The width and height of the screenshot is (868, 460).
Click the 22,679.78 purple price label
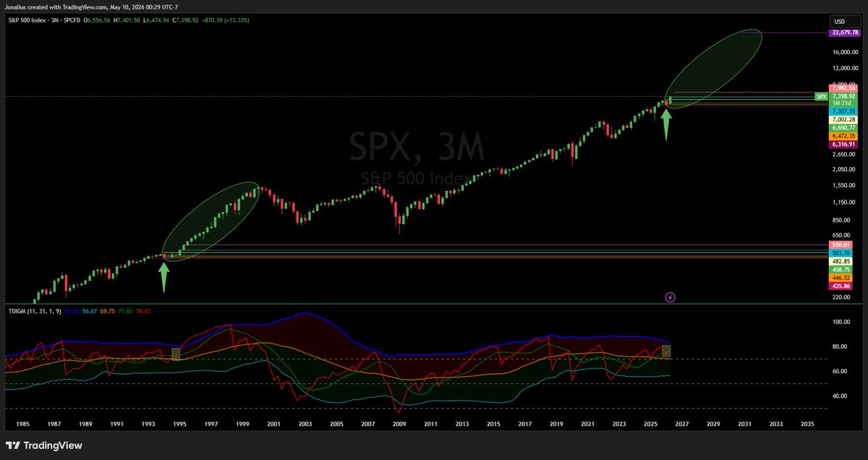(845, 33)
